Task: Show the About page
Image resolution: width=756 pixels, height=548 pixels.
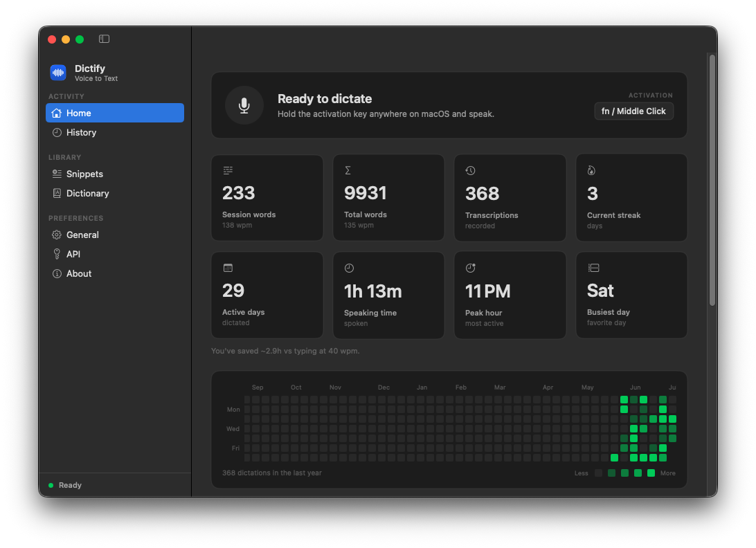Action: coord(115,274)
